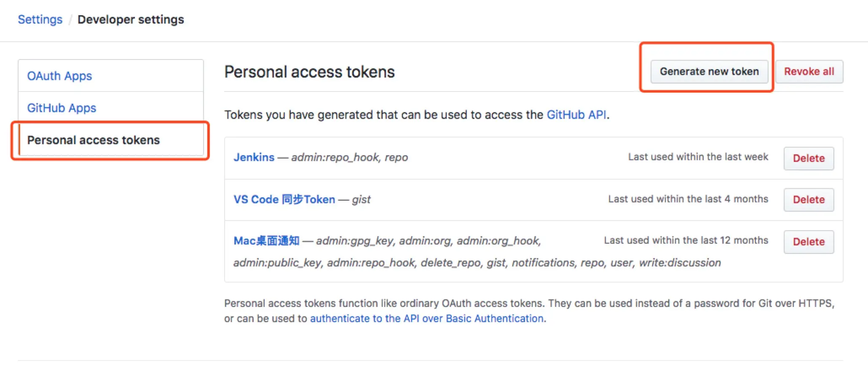Screen dimensions: 868x382
Task: Select the Jenkins token row
Action: coord(463,158)
